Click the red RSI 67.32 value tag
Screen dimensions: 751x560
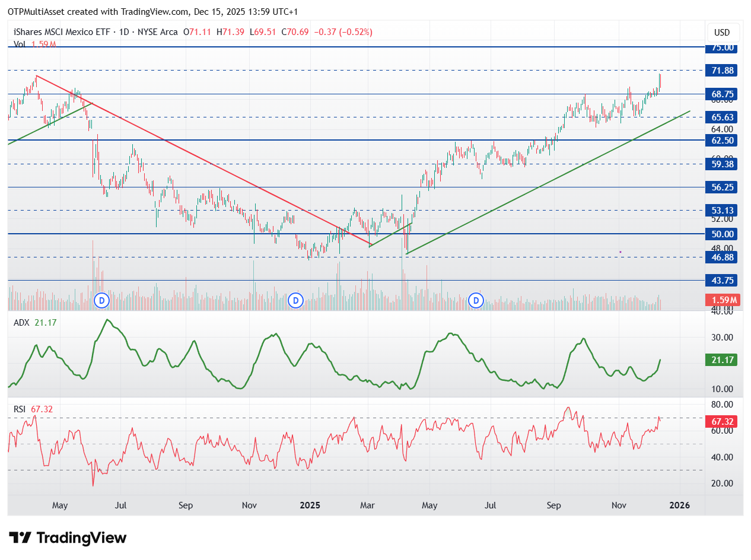click(x=721, y=421)
